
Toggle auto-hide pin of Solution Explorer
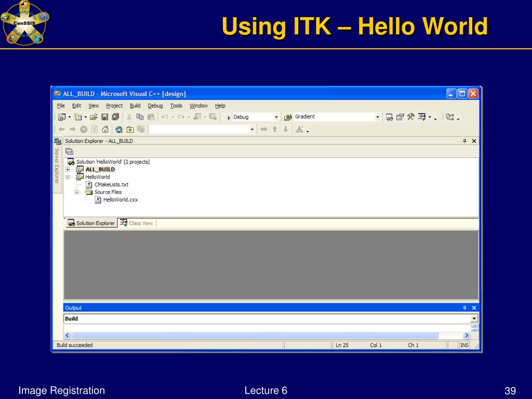[x=464, y=141]
